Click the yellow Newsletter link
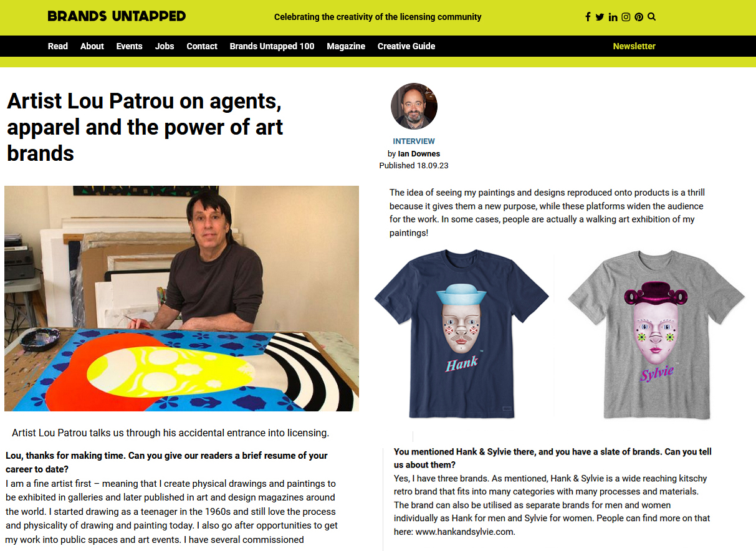This screenshot has width=756, height=551. click(x=634, y=46)
